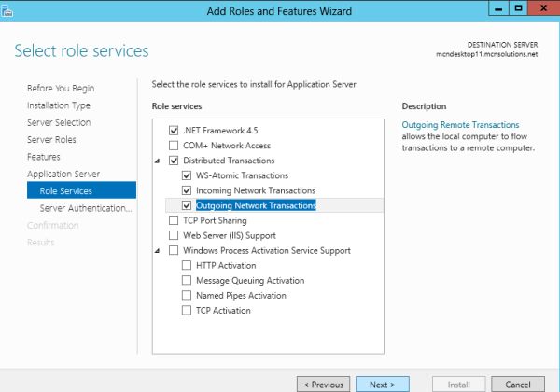Viewport: 560px width, 392px height.
Task: Click the Next button
Action: 382,384
